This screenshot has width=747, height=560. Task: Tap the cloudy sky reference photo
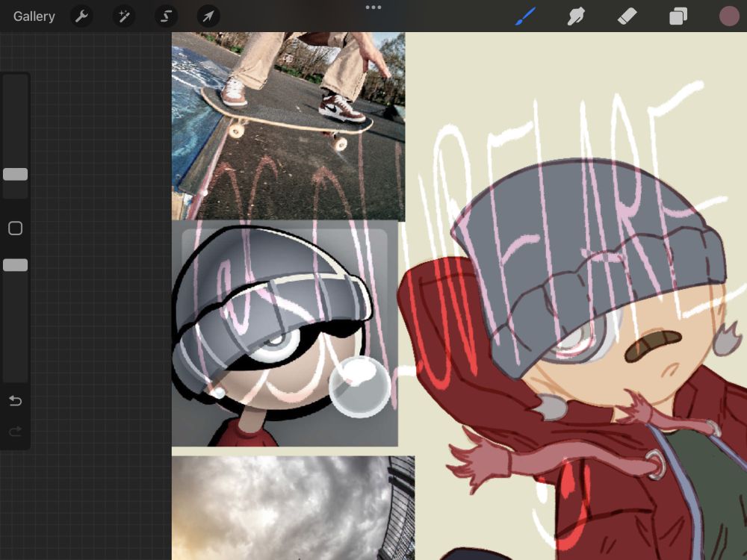(293, 508)
